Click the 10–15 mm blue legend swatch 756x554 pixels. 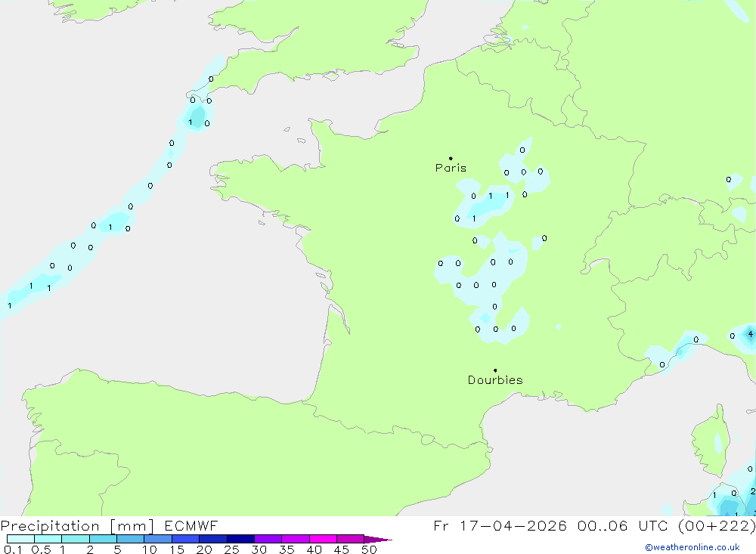pos(158,539)
